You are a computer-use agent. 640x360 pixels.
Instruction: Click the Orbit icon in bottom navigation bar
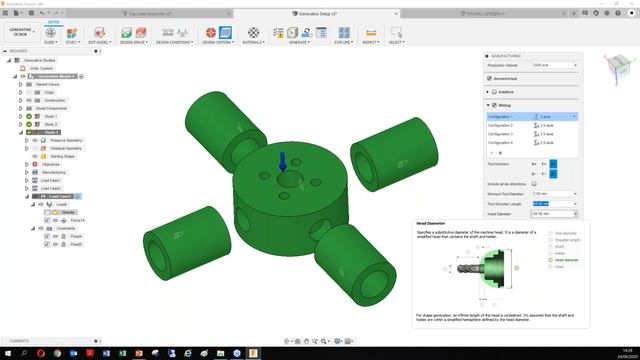pyautogui.click(x=287, y=341)
